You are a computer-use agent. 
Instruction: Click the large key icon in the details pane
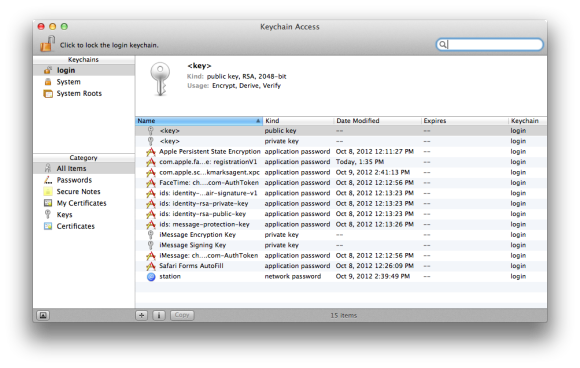coord(160,79)
